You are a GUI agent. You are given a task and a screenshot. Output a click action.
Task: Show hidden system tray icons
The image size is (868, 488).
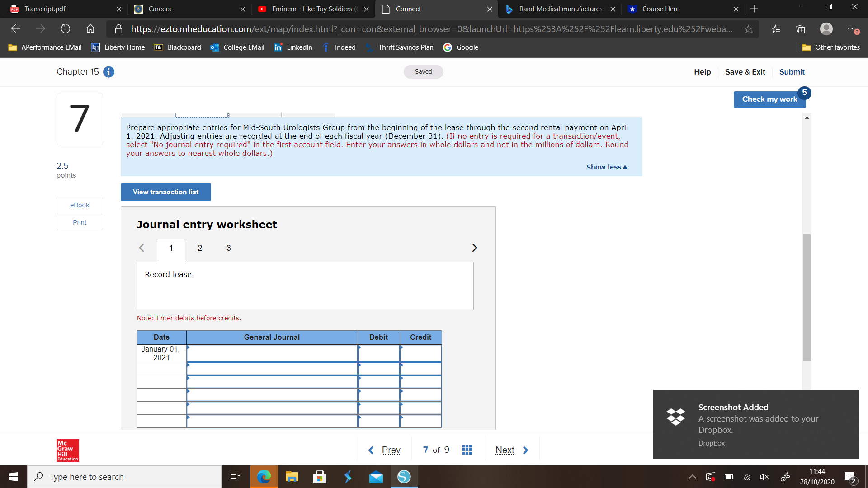(x=692, y=477)
